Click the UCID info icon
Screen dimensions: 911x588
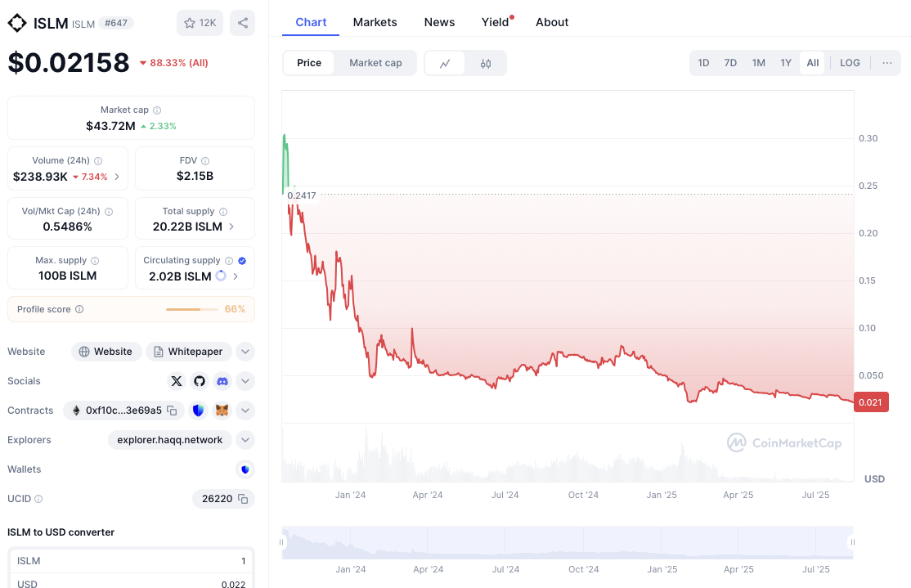click(x=38, y=499)
